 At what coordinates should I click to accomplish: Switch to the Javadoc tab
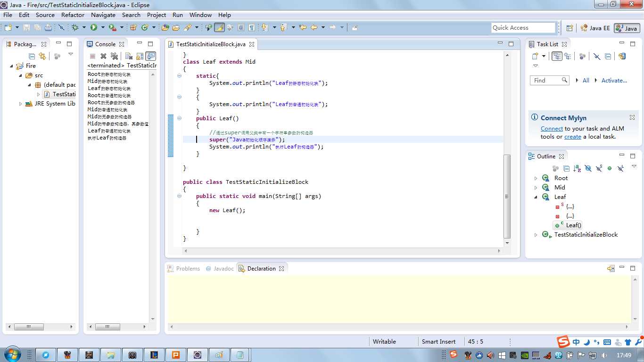[220, 268]
